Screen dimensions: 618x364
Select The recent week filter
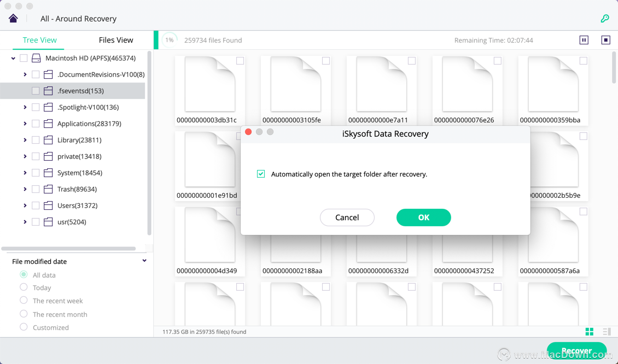click(x=24, y=300)
